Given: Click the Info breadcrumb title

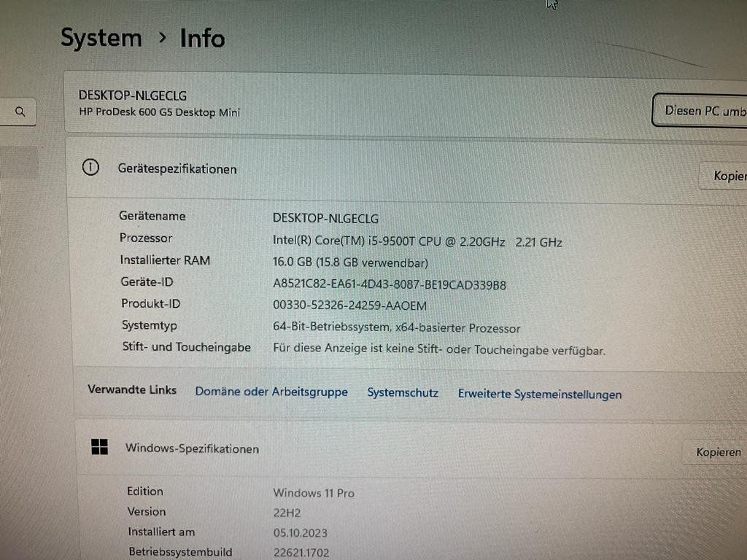Looking at the screenshot, I should (202, 39).
